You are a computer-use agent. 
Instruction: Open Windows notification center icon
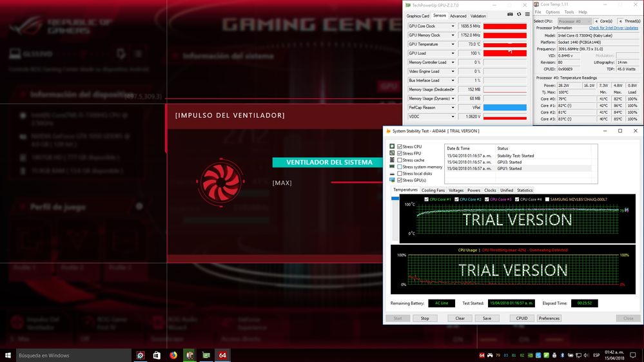[x=633, y=356]
